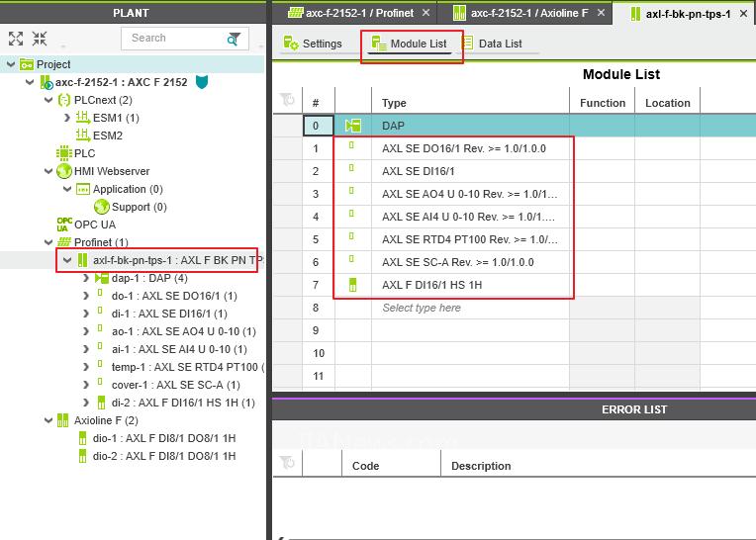The image size is (756, 540).
Task: Click module icon in AXL SE DO16/1 row
Action: tap(351, 145)
